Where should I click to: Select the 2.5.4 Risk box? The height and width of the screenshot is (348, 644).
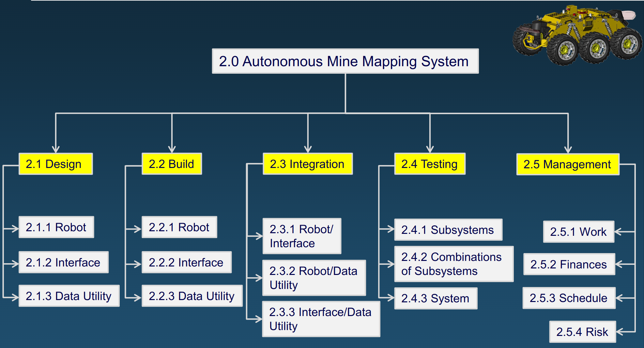[x=583, y=331]
